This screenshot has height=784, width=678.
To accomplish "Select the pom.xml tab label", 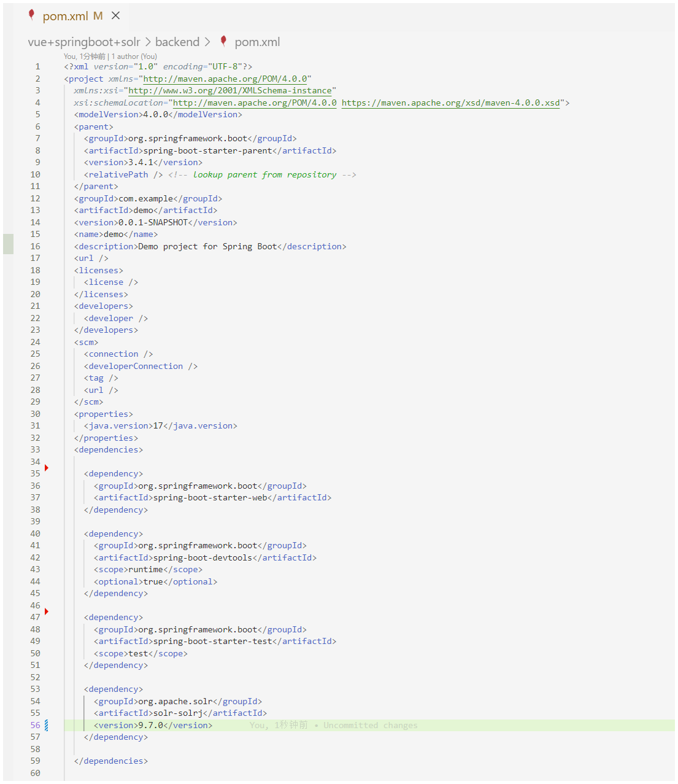I will (x=65, y=16).
